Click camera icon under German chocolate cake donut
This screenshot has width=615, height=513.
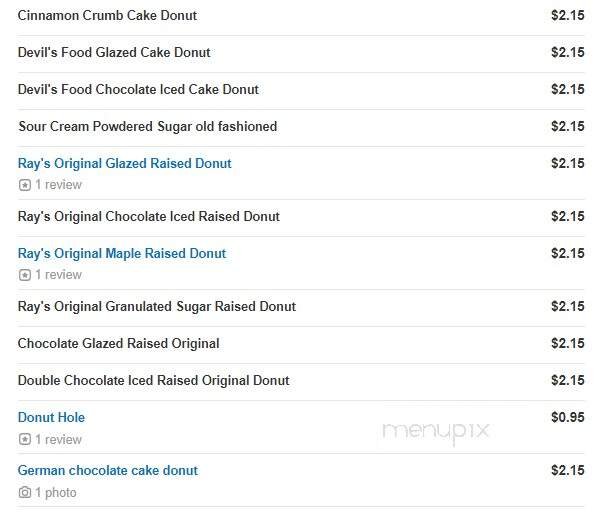pyautogui.click(x=24, y=493)
